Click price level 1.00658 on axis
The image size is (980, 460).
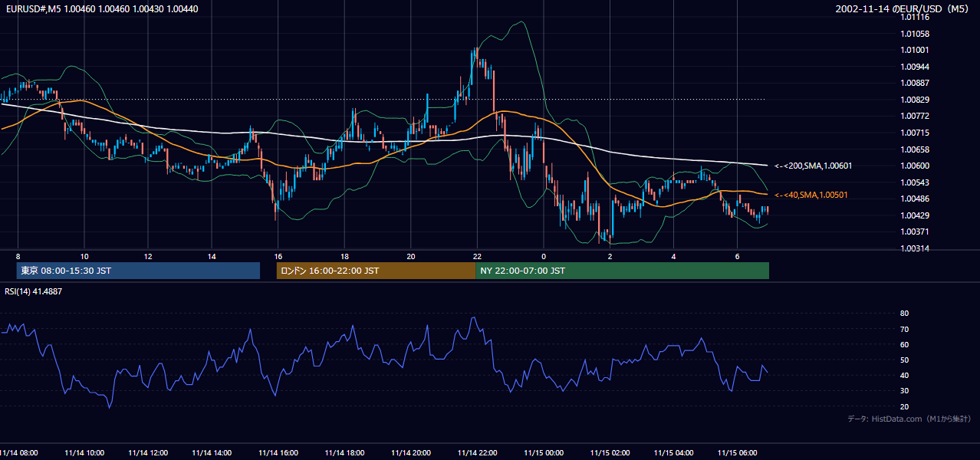(x=916, y=149)
